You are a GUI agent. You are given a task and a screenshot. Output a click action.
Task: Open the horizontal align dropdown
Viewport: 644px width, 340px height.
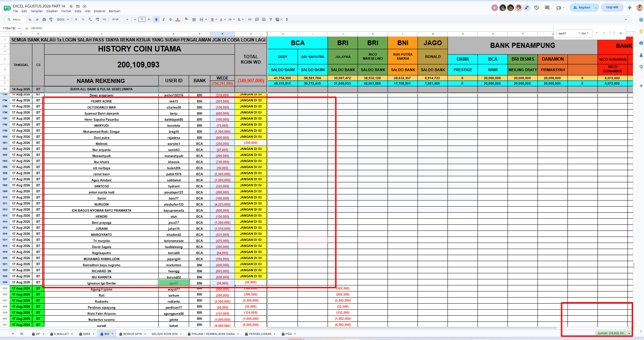[214, 20]
